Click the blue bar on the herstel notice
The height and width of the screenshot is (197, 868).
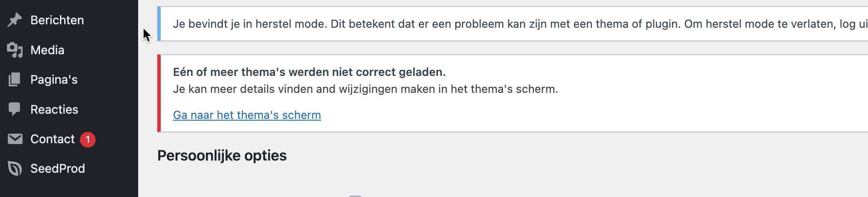[159, 24]
